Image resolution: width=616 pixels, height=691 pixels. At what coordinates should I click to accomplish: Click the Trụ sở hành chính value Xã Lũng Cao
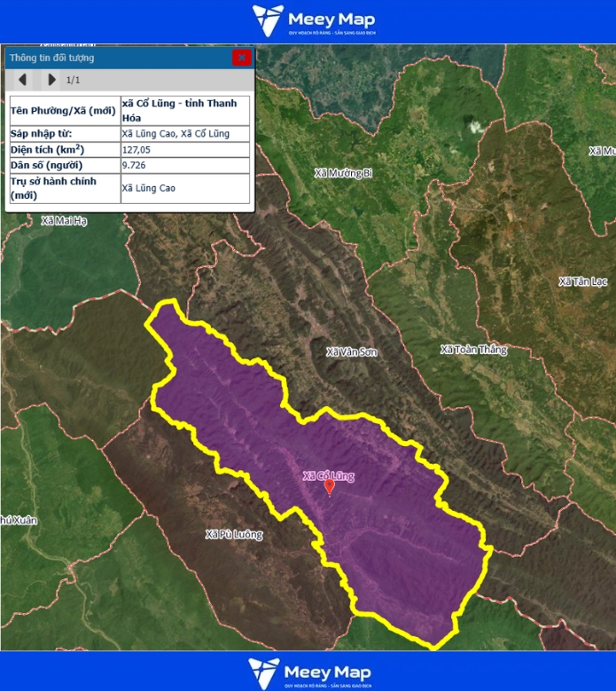point(148,188)
